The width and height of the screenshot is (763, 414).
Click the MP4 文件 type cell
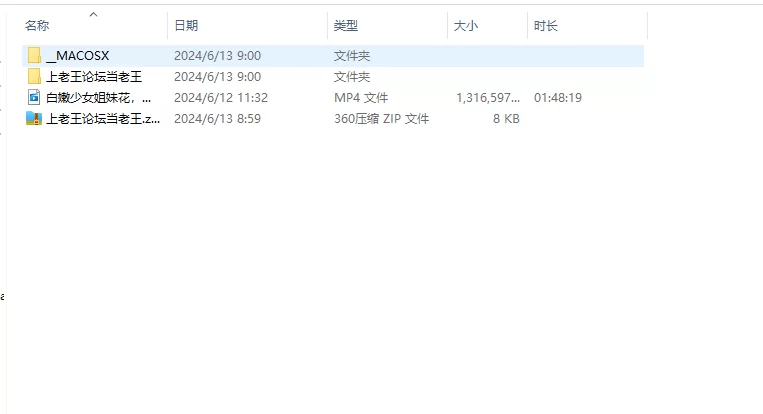pos(361,97)
